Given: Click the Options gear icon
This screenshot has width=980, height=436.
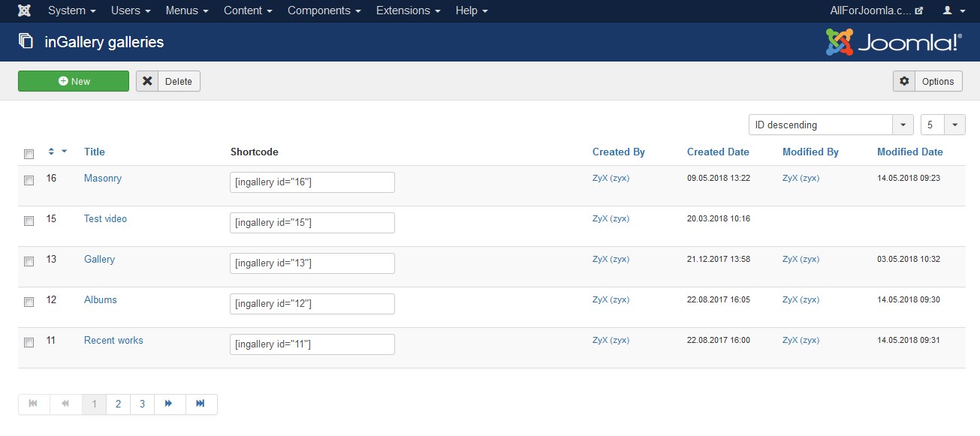Looking at the screenshot, I should tap(904, 81).
